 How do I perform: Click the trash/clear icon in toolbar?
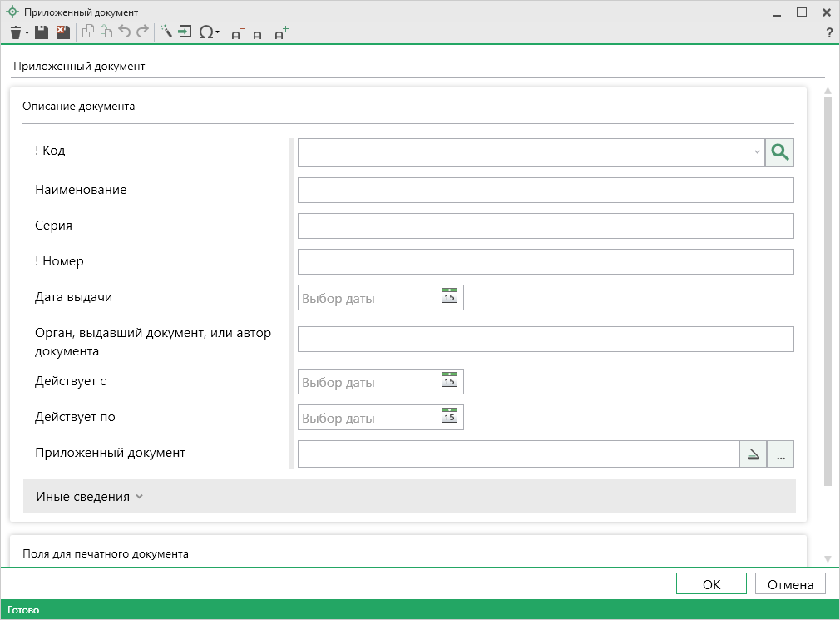point(16,32)
